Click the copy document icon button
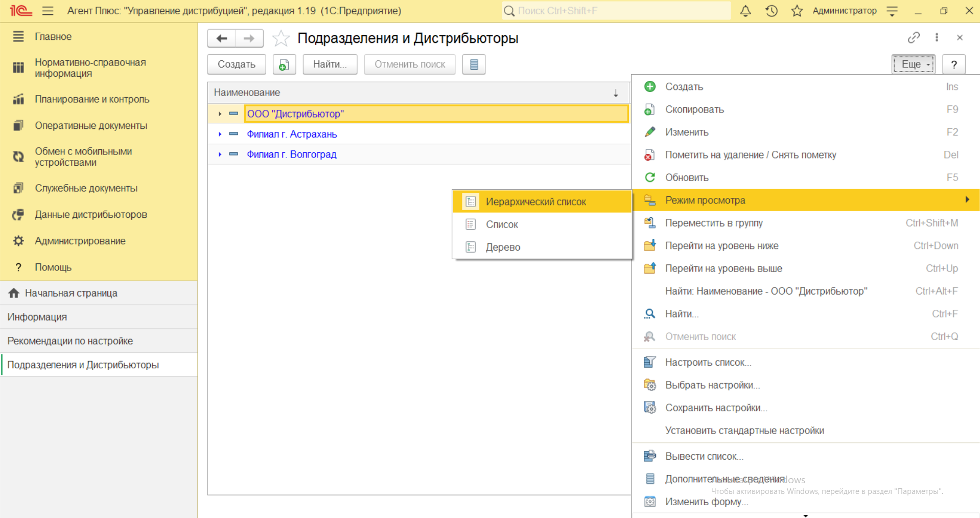980x518 pixels. [284, 64]
